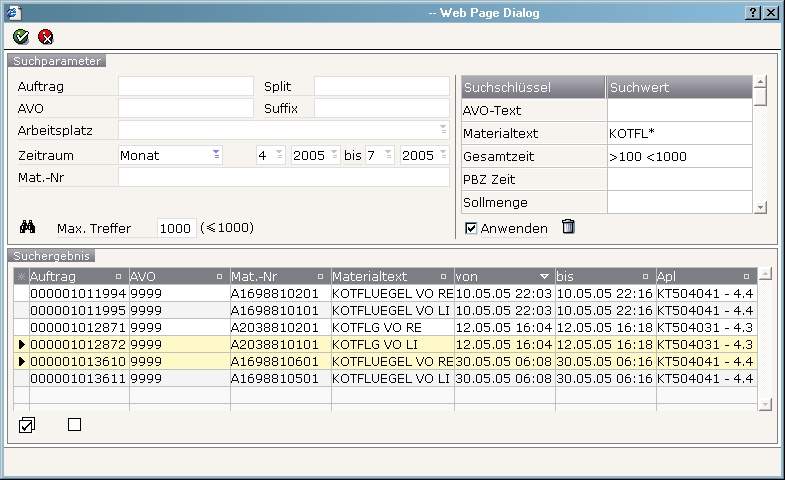This screenshot has width=785, height=480.
Task: Click the Max. Treffer field showing 1000
Action: click(x=175, y=228)
